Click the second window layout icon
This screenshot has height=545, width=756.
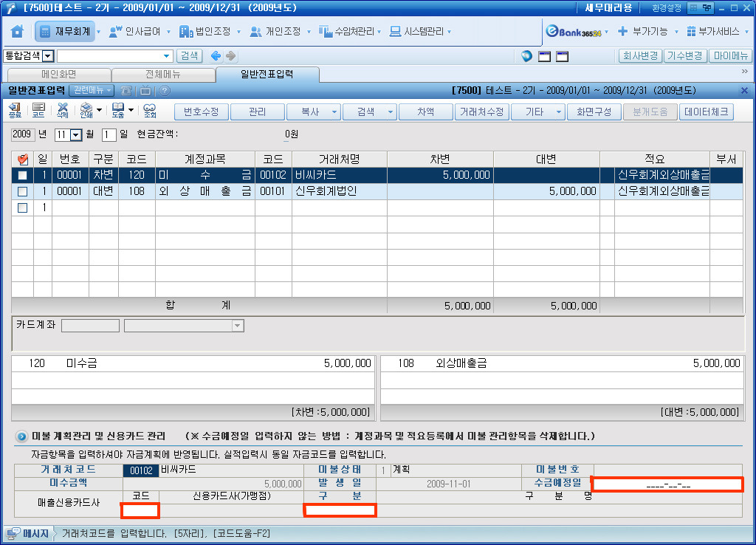click(x=562, y=56)
